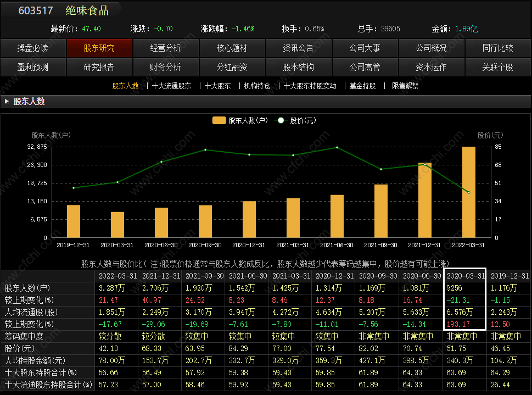Click change cell -21.31
This screenshot has width=532, height=395.
point(458,301)
